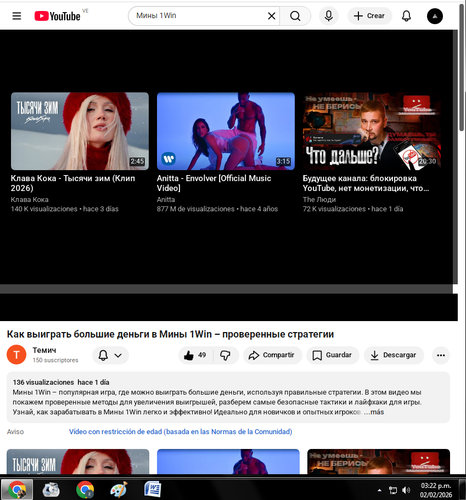Click the video title Как выиграть большие деньги
466x500 pixels.
[x=170, y=334]
